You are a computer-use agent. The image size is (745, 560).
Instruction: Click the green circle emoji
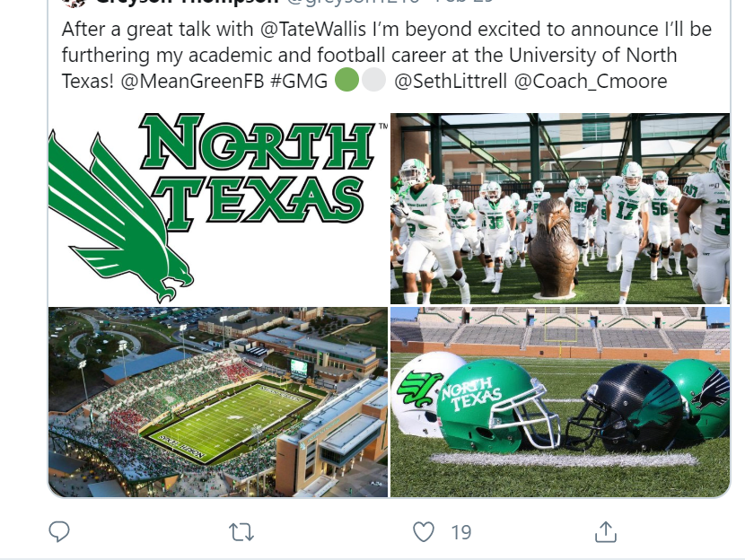[346, 79]
